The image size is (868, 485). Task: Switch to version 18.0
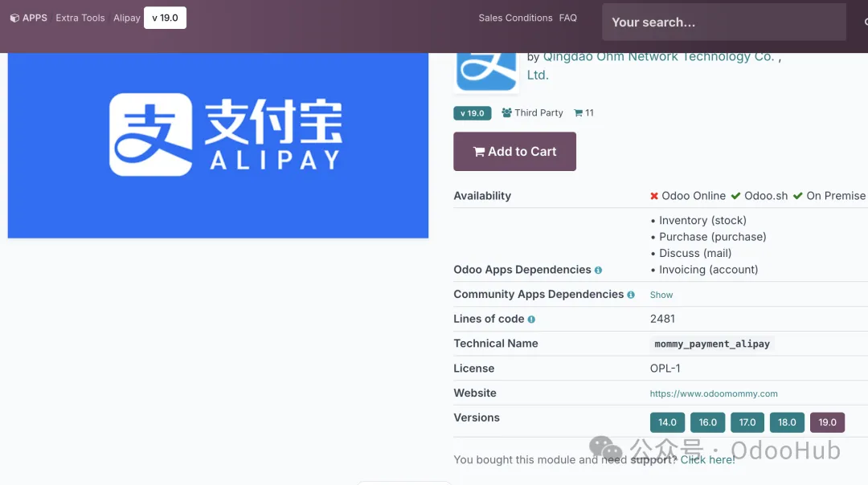[787, 422]
